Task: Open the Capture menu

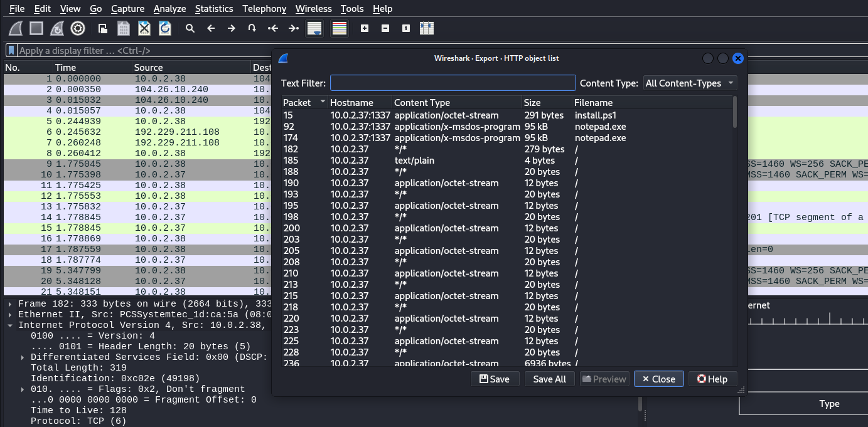Action: pyautogui.click(x=127, y=9)
